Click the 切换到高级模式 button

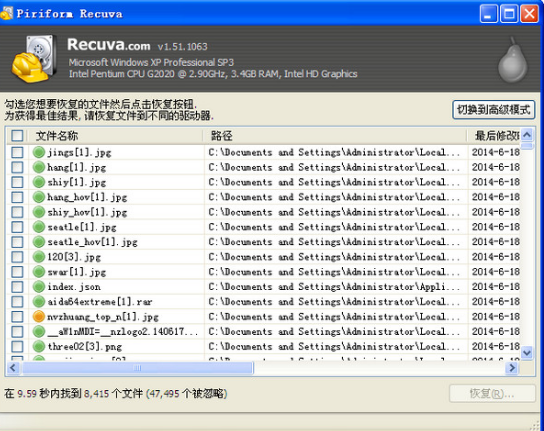point(493,110)
